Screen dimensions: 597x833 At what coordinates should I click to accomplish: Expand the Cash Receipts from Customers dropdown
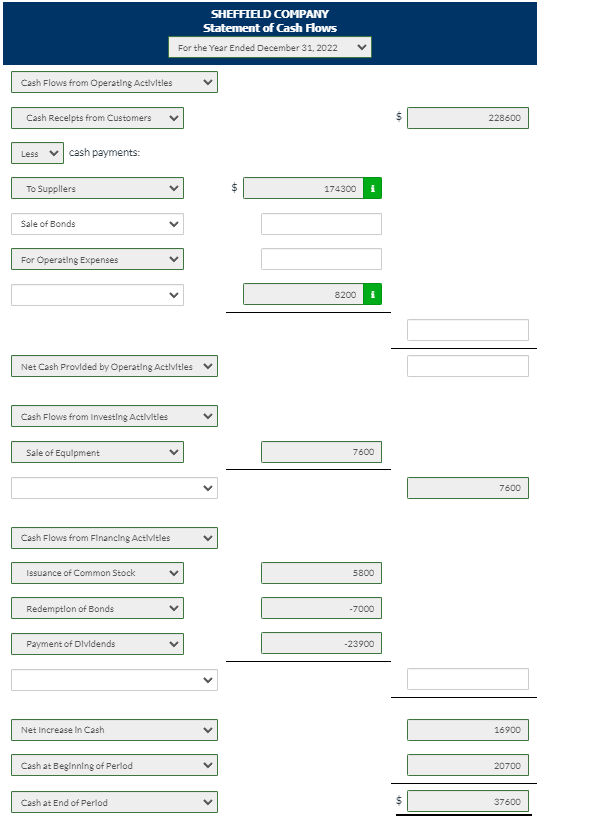point(99,117)
